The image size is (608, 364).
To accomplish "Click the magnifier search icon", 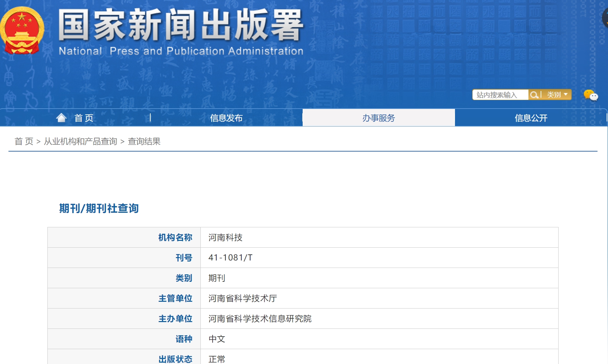I will pyautogui.click(x=534, y=95).
